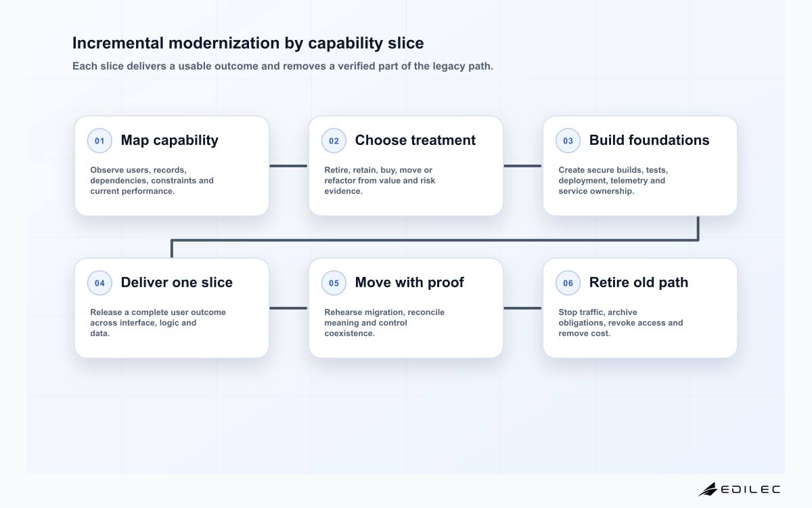
Task: Click the subtitle about legacy path removal
Action: click(283, 66)
